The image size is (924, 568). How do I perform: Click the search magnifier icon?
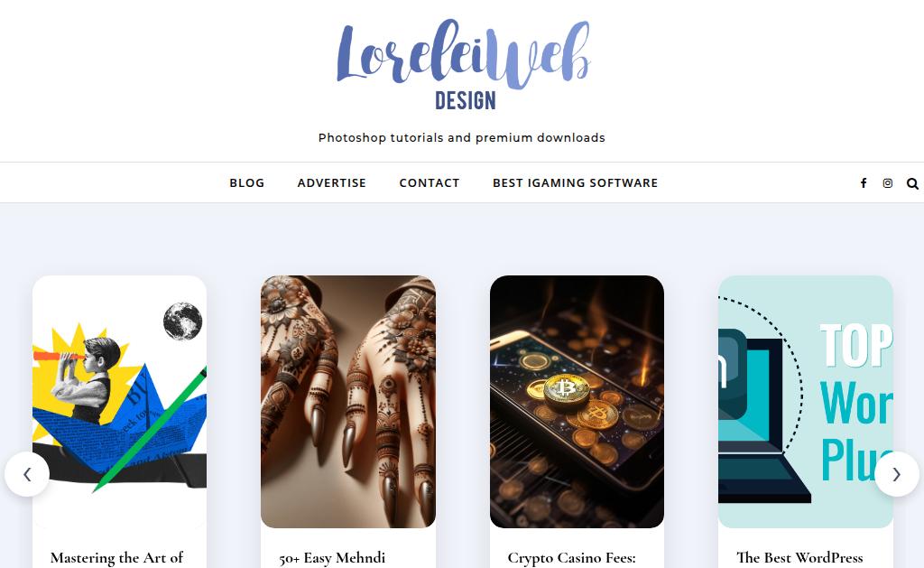pos(912,183)
